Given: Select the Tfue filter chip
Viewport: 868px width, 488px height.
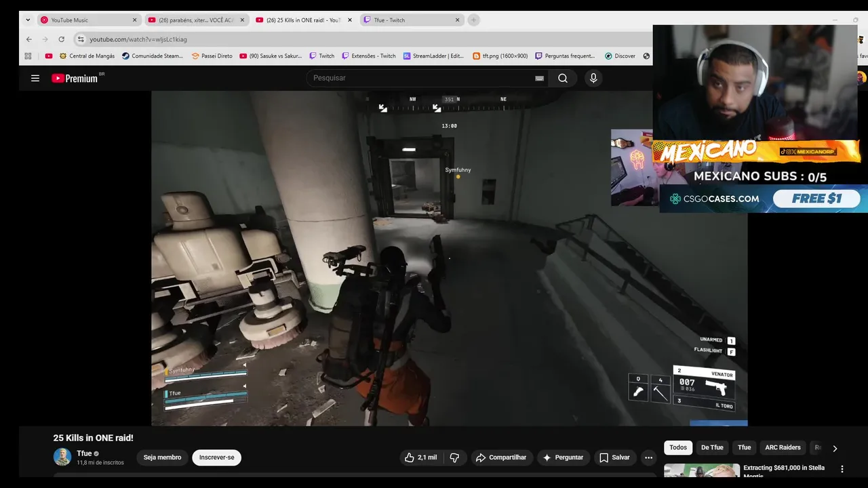Looking at the screenshot, I should [x=745, y=447].
